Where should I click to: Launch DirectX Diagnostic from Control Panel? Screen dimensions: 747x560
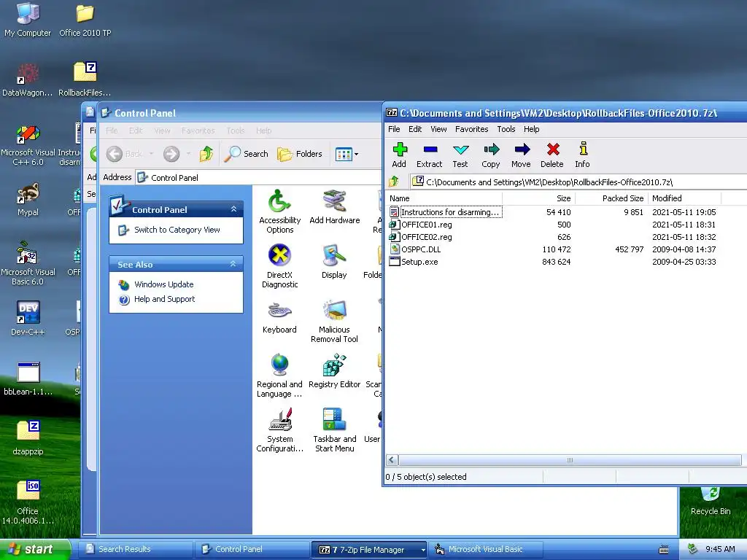point(279,265)
